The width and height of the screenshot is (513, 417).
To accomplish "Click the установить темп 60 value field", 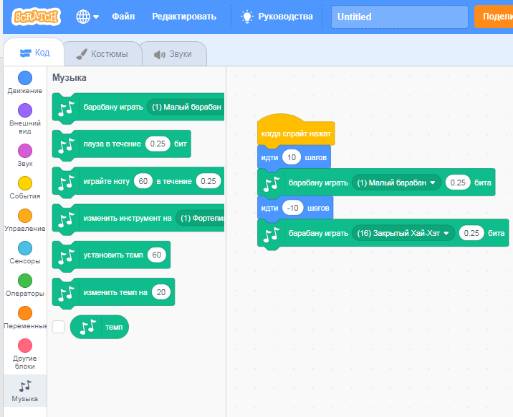I will tap(157, 255).
